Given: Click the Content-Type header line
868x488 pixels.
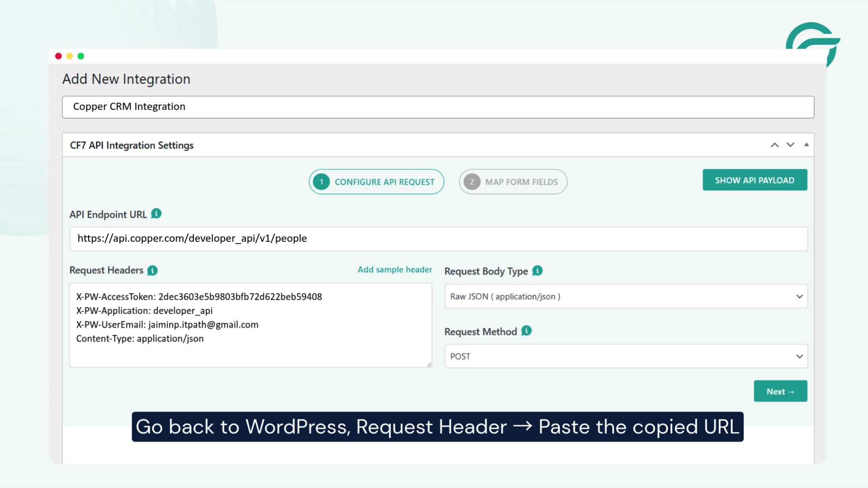Looking at the screenshot, I should [140, 339].
